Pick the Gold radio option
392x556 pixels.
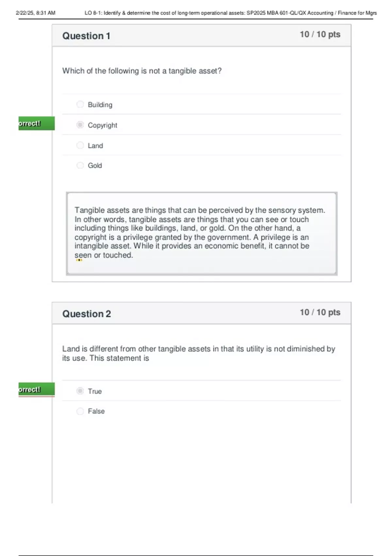click(80, 165)
